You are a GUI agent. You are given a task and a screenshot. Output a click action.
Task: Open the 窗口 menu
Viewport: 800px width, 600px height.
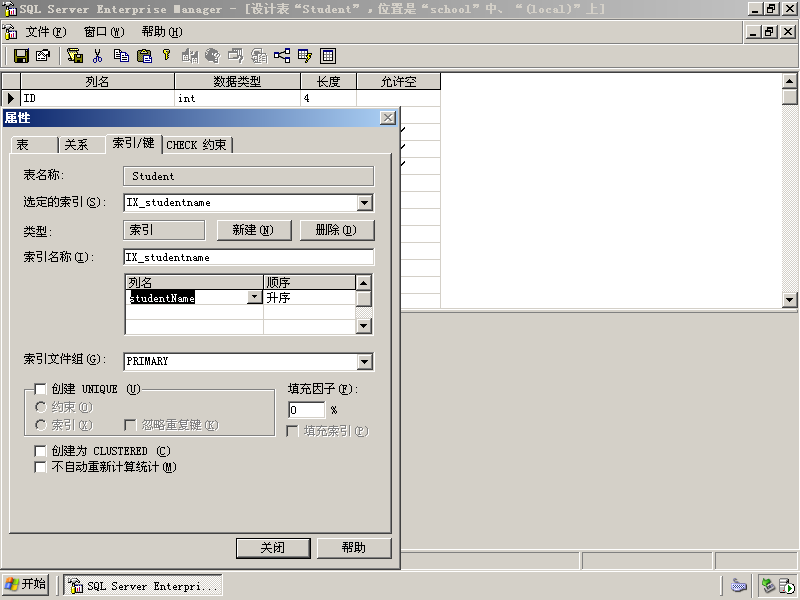pyautogui.click(x=104, y=32)
